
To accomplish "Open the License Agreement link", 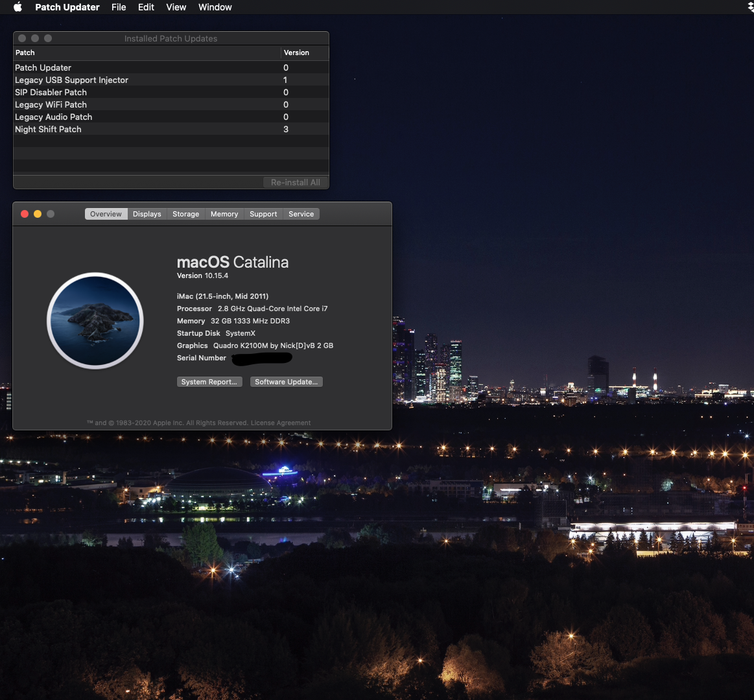I will tap(280, 423).
